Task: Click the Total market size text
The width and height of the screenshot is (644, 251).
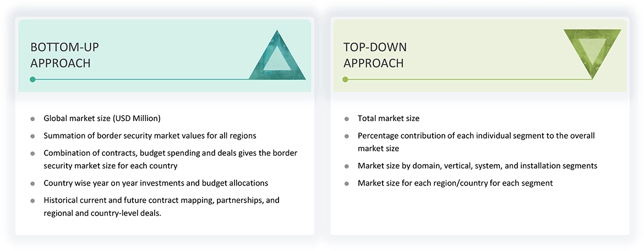Action: (x=388, y=118)
